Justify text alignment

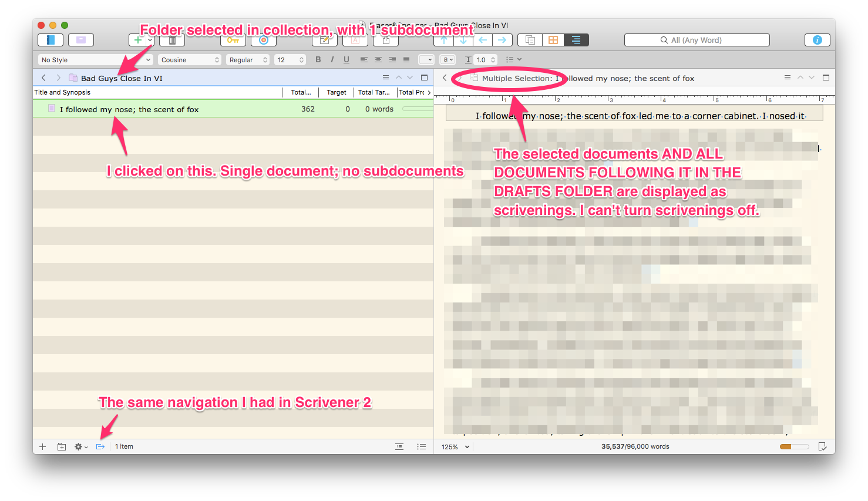[x=406, y=59]
